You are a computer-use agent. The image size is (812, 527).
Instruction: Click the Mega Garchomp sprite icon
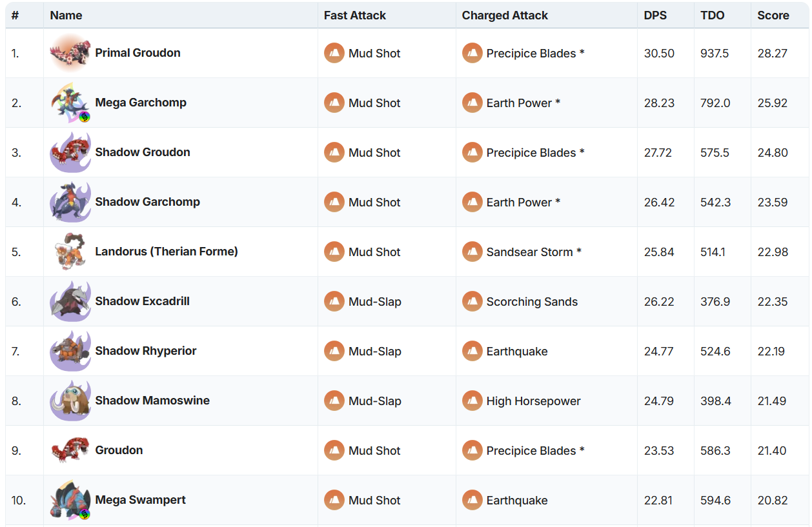(70, 103)
